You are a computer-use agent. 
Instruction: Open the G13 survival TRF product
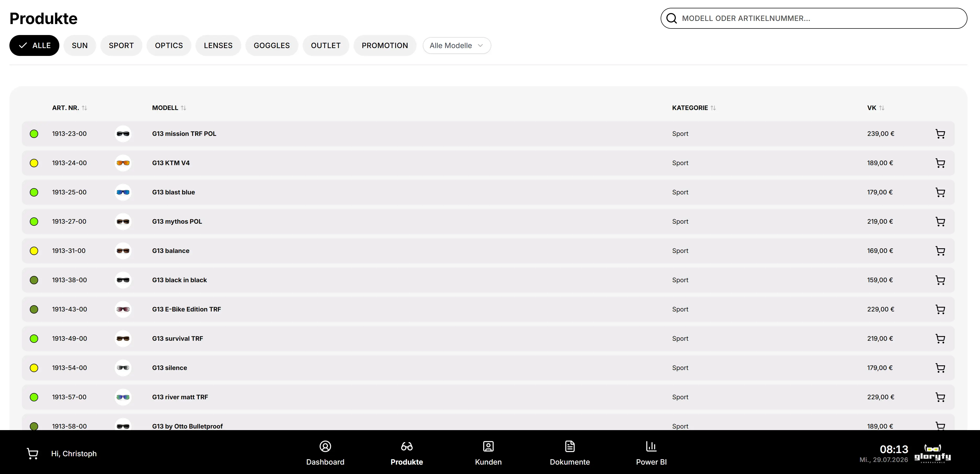[x=178, y=339]
